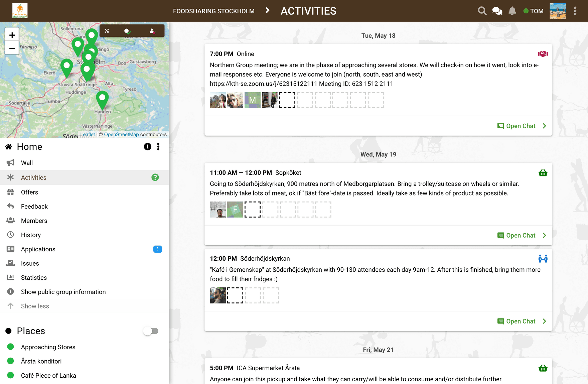
Task: Open Chat for the Sopköket pickup
Action: coord(521,235)
